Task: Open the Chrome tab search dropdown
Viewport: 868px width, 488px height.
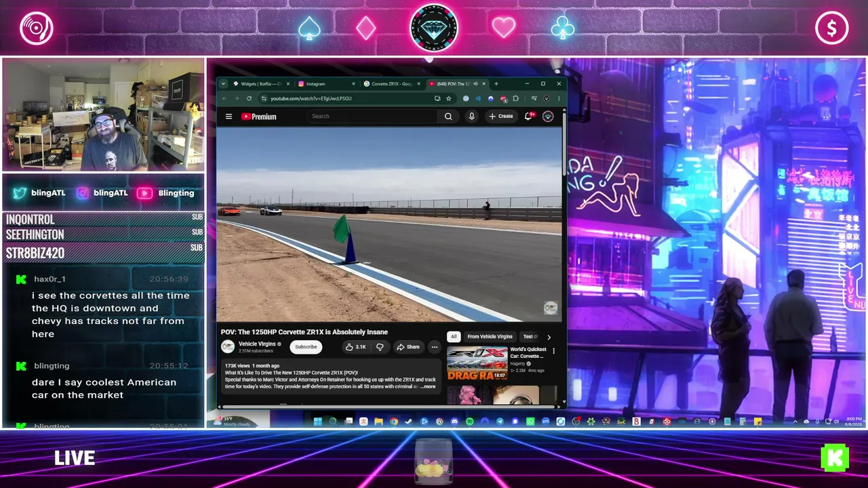Action: tap(223, 84)
